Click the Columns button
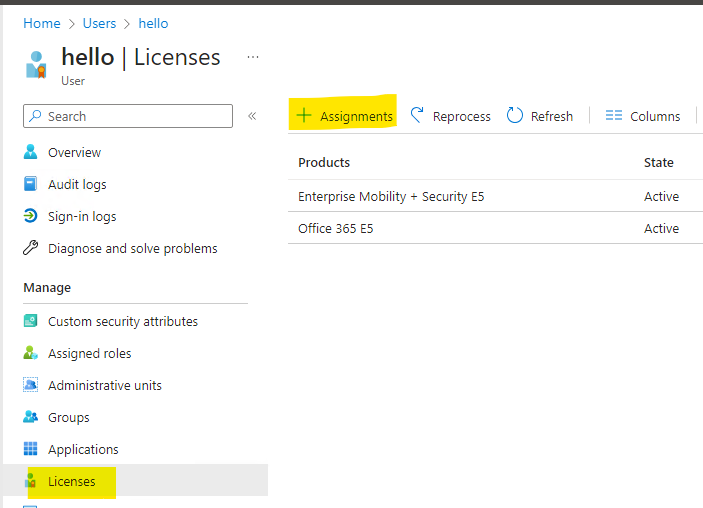703x508 pixels. (642, 116)
